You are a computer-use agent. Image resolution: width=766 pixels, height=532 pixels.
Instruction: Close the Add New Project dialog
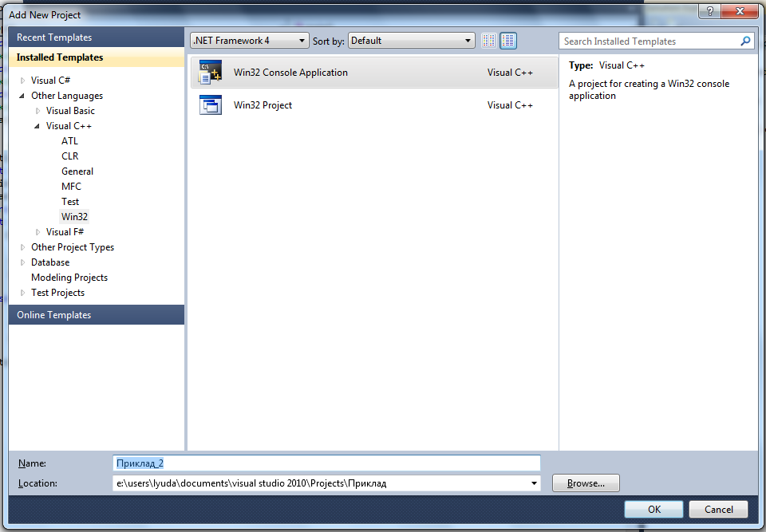pyautogui.click(x=740, y=10)
